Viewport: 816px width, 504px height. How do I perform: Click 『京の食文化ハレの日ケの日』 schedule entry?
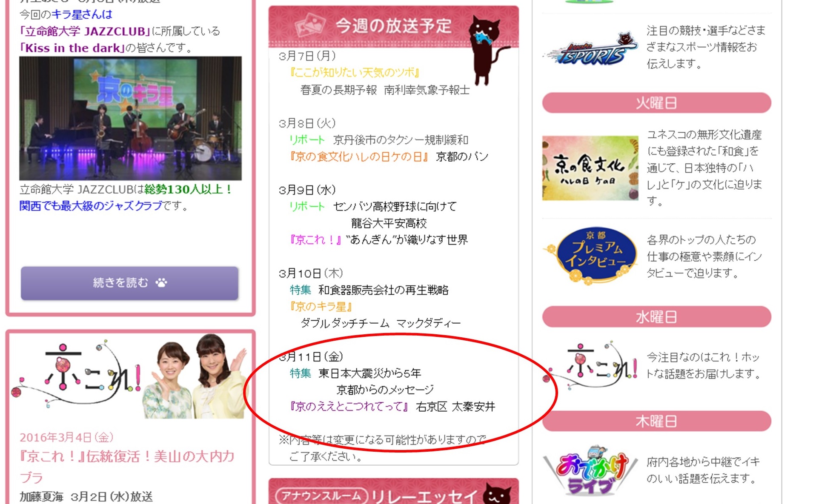click(359, 157)
